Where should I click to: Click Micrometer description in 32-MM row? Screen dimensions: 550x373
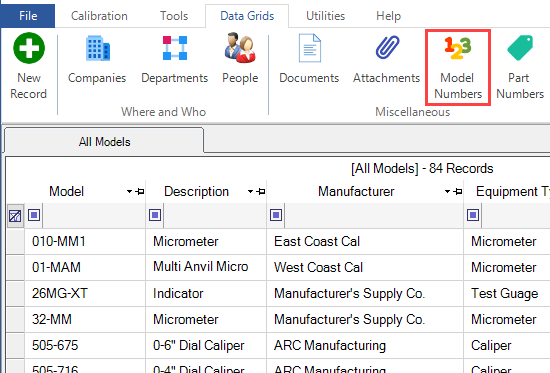[206, 319]
